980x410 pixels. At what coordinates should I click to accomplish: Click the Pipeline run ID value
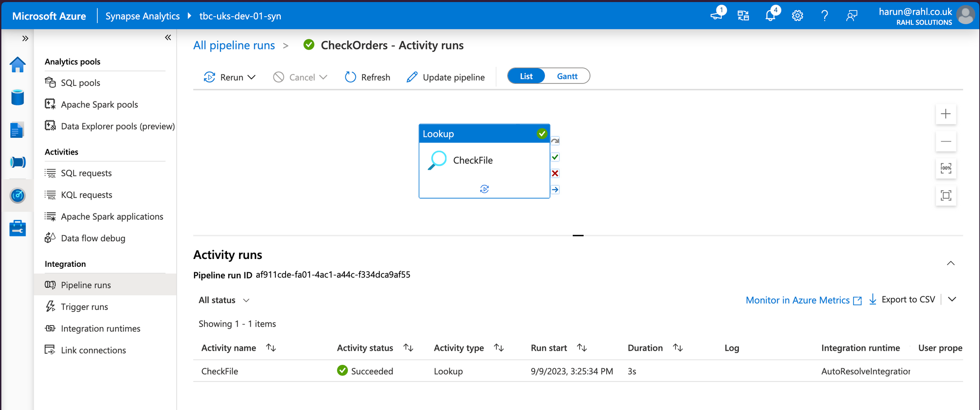tap(333, 275)
